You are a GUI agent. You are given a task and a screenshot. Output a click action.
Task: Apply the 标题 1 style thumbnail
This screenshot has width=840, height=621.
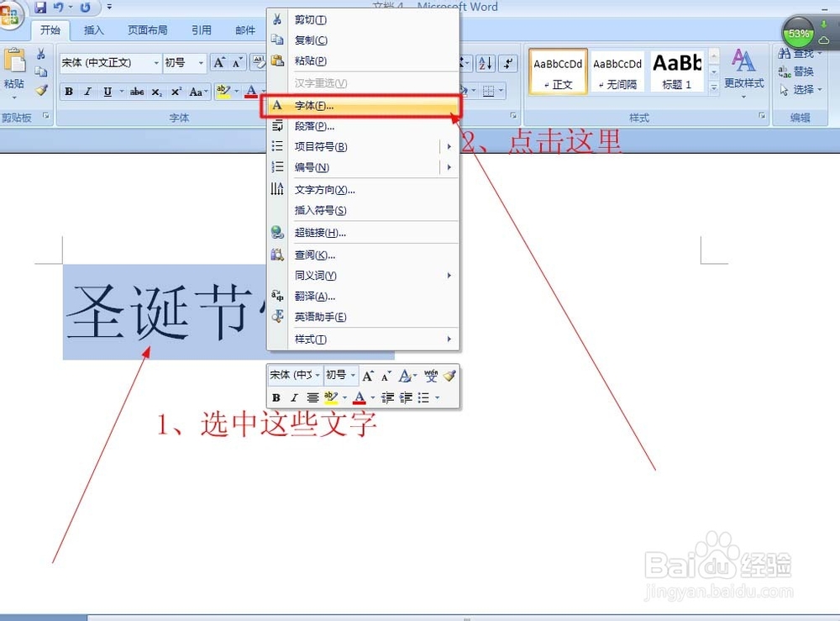point(675,69)
